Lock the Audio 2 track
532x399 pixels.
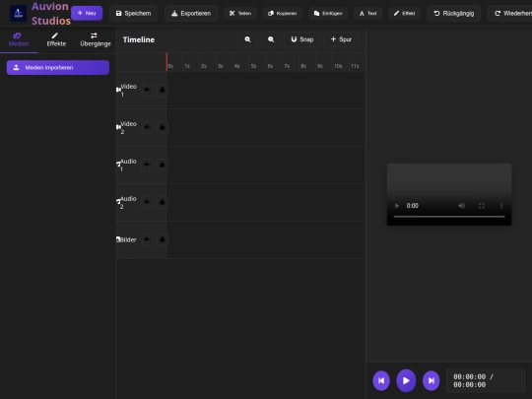(x=163, y=202)
